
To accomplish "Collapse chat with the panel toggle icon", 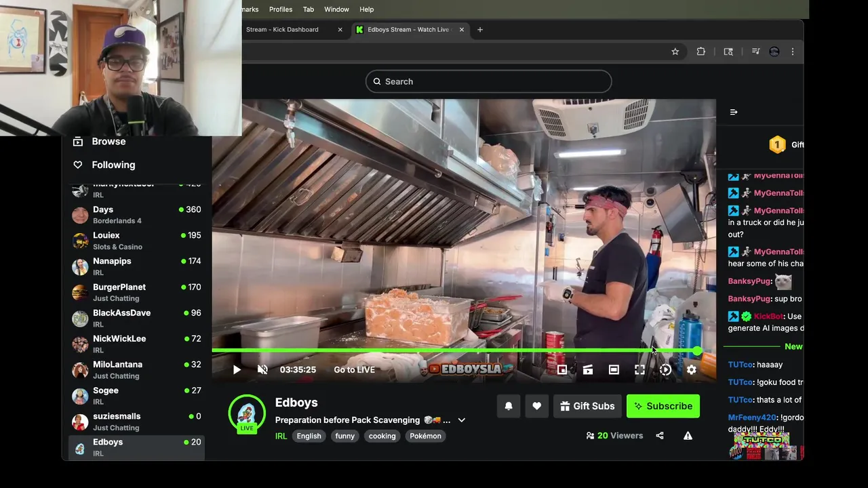I will point(733,112).
